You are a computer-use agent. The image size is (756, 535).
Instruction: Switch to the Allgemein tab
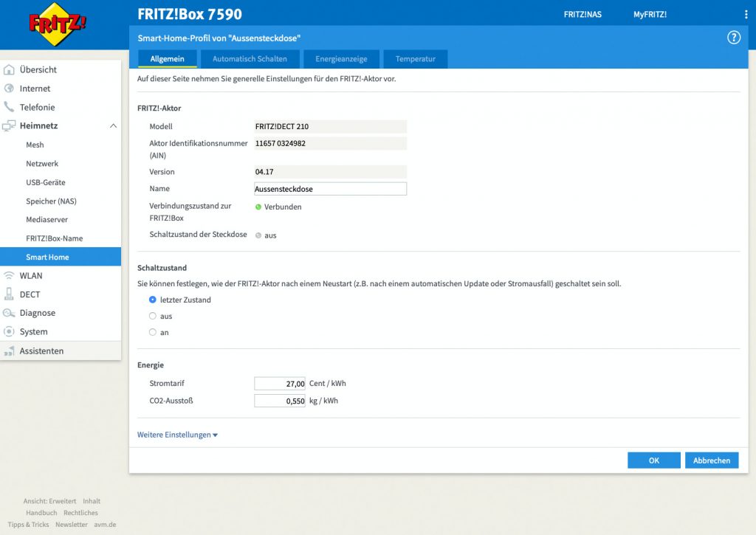(x=168, y=59)
